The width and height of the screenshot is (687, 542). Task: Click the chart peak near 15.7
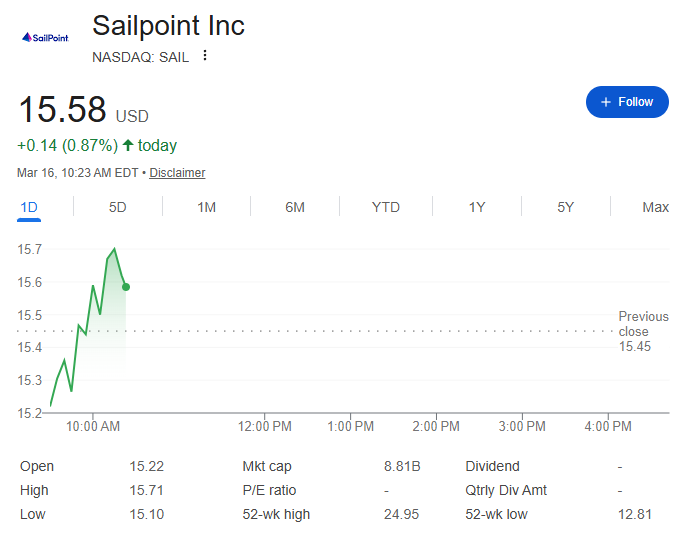click(114, 249)
